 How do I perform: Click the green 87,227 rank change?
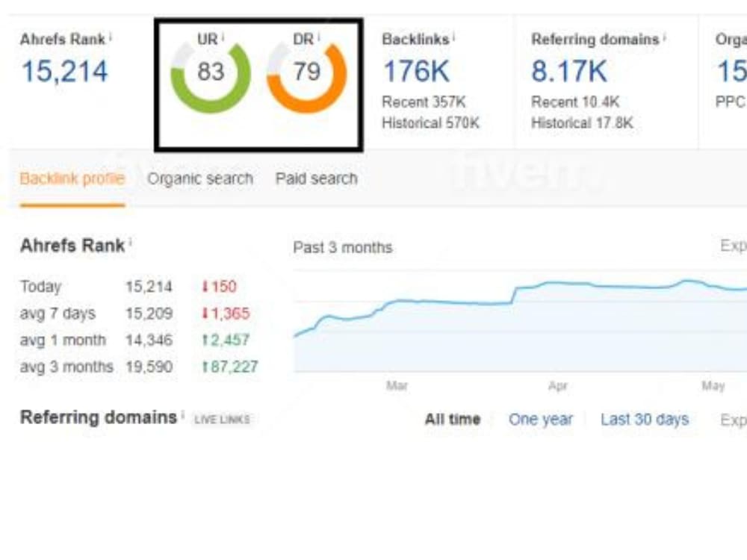coord(230,367)
